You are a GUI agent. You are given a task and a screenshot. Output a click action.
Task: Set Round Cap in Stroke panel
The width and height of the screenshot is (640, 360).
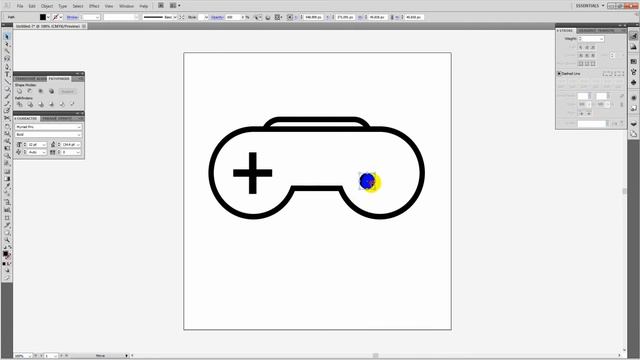(587, 47)
